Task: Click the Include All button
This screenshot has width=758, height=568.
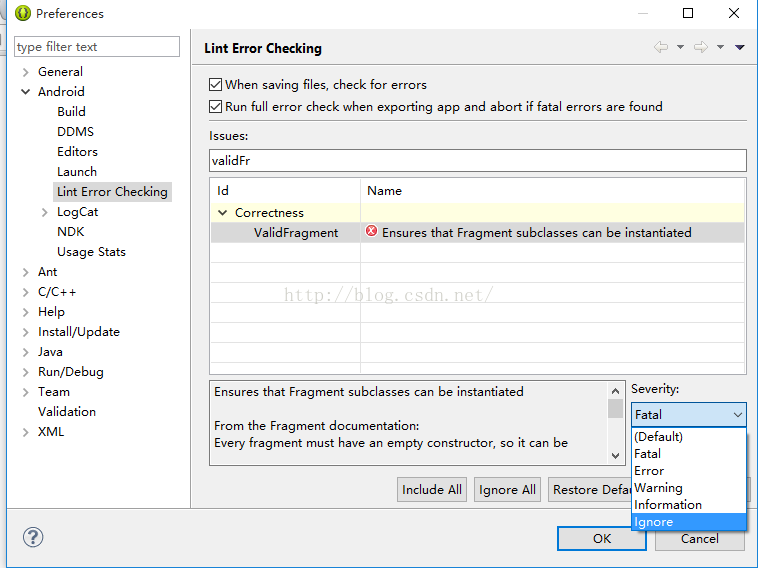Action: 432,490
